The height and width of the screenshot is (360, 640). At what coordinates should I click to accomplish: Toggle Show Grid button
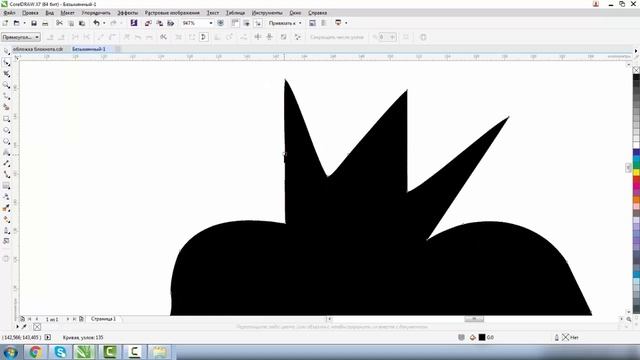[x=246, y=23]
